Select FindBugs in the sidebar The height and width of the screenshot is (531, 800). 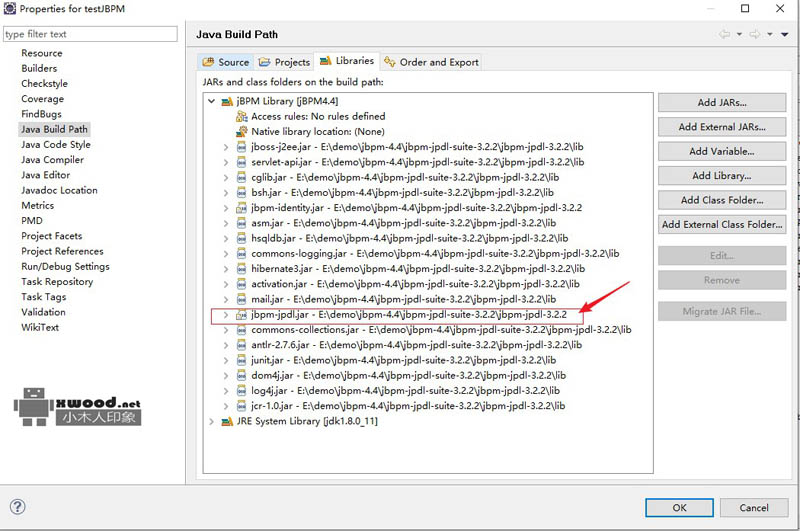41,114
